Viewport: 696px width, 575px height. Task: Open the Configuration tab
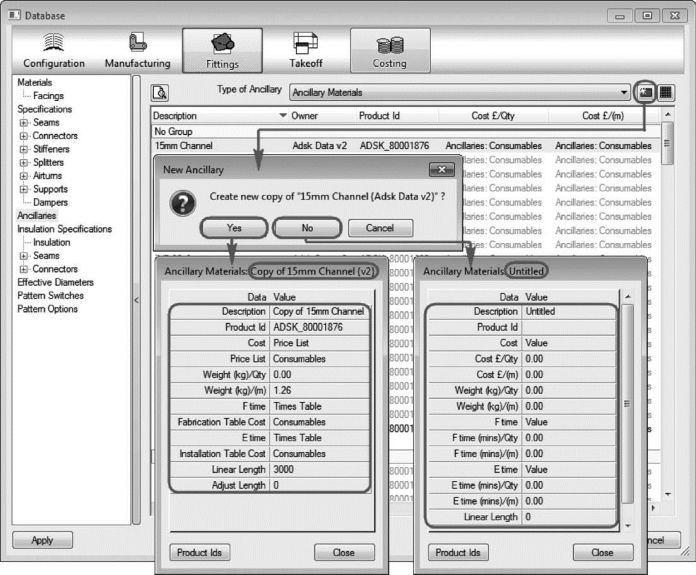click(x=54, y=51)
